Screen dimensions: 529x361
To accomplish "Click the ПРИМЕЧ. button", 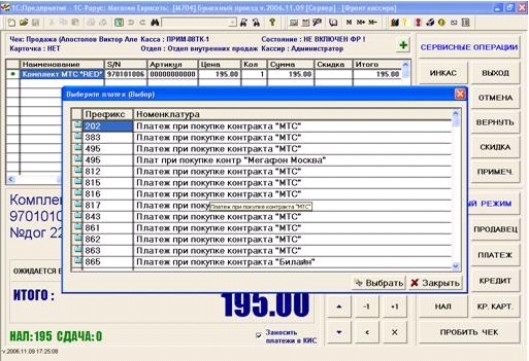I will [x=495, y=172].
